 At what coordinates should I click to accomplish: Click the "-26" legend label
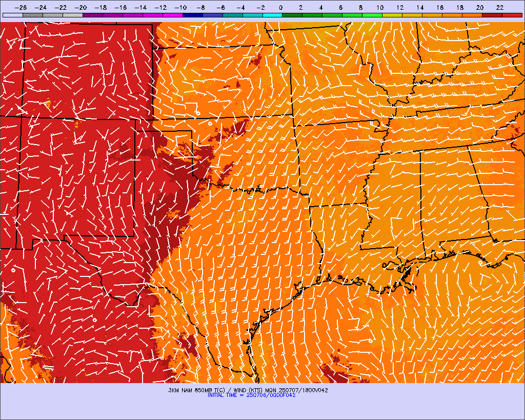21,7
